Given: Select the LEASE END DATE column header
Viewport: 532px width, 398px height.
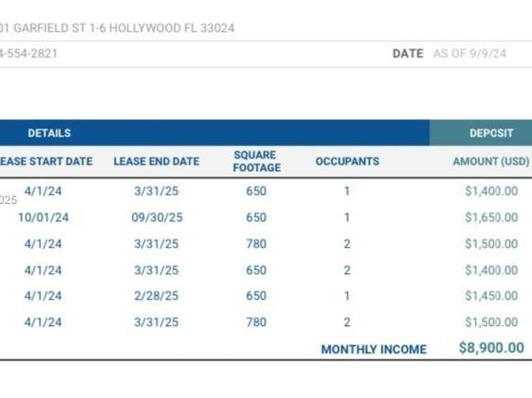Looking at the screenshot, I should [157, 161].
